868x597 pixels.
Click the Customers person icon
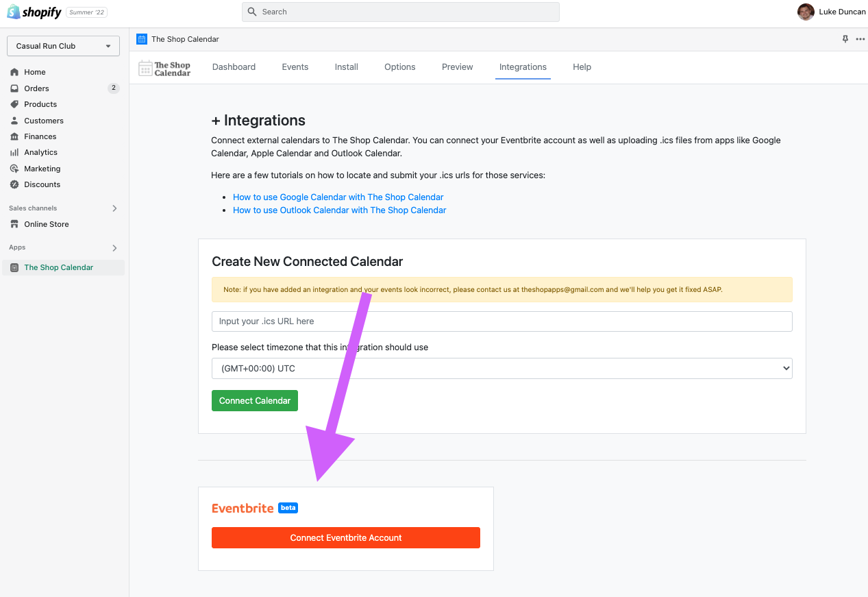pyautogui.click(x=14, y=121)
